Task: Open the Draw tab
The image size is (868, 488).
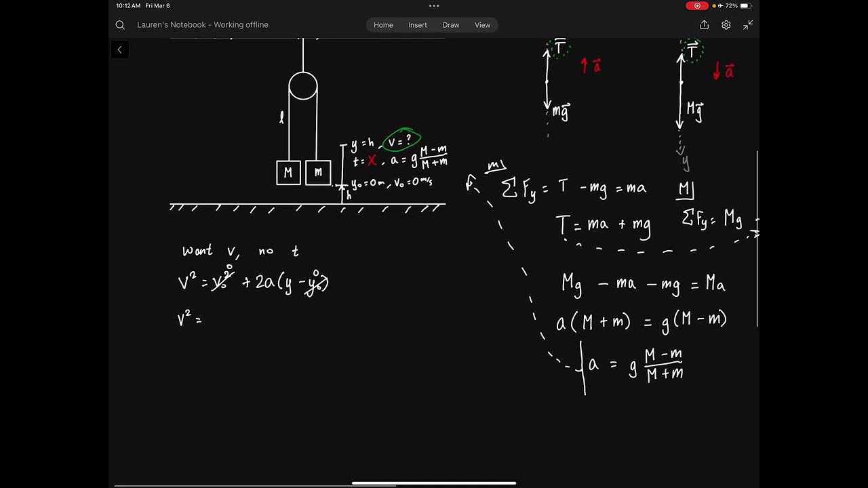Action: [x=451, y=25]
